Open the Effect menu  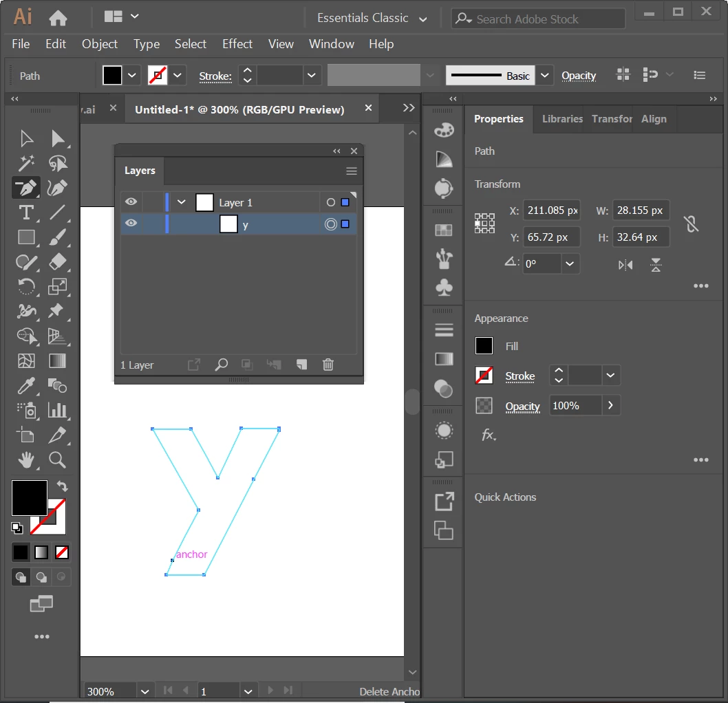click(x=237, y=44)
